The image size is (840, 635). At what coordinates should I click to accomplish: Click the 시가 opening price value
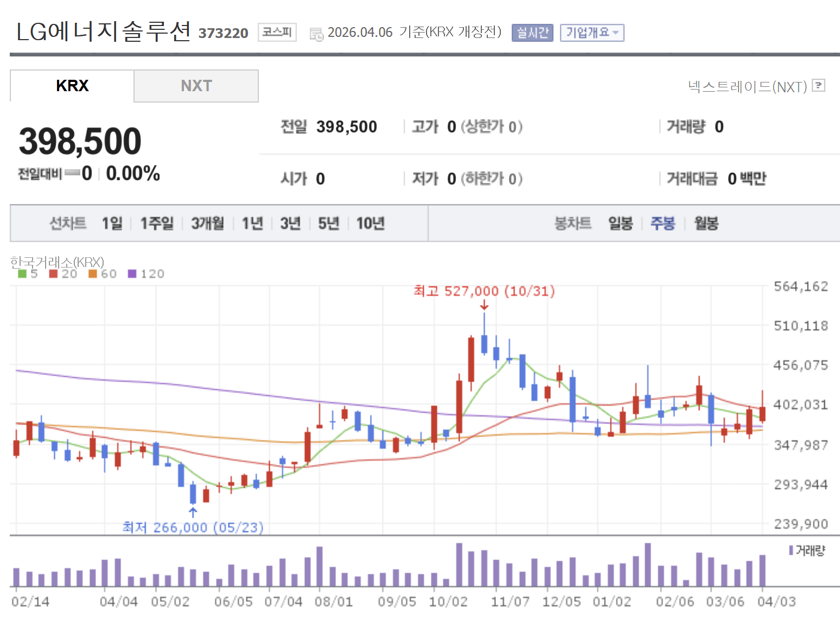pyautogui.click(x=320, y=179)
